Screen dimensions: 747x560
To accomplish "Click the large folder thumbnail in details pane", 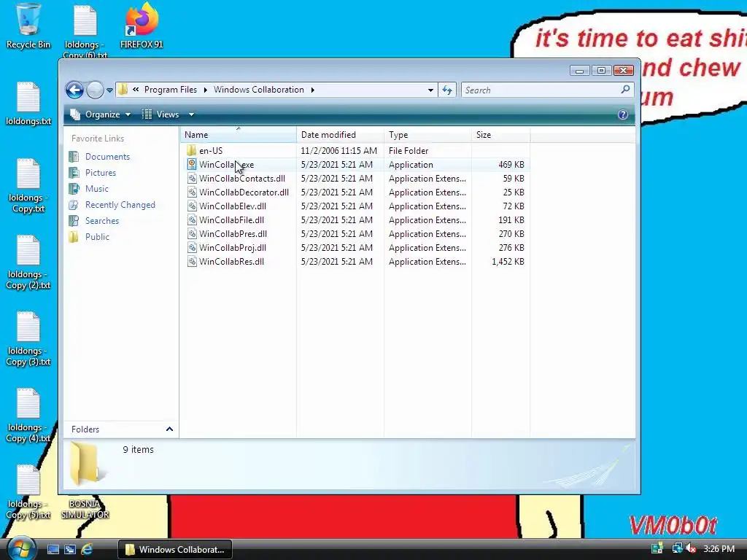I will [x=86, y=464].
